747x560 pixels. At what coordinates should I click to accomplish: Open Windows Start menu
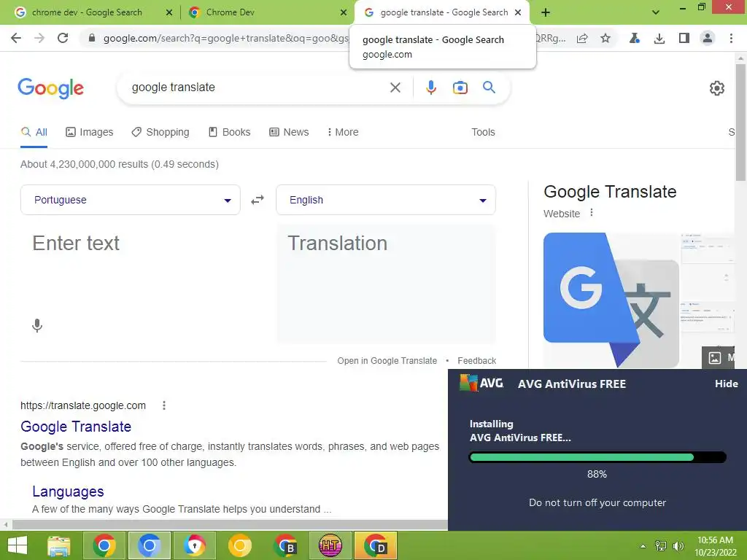coord(18,545)
